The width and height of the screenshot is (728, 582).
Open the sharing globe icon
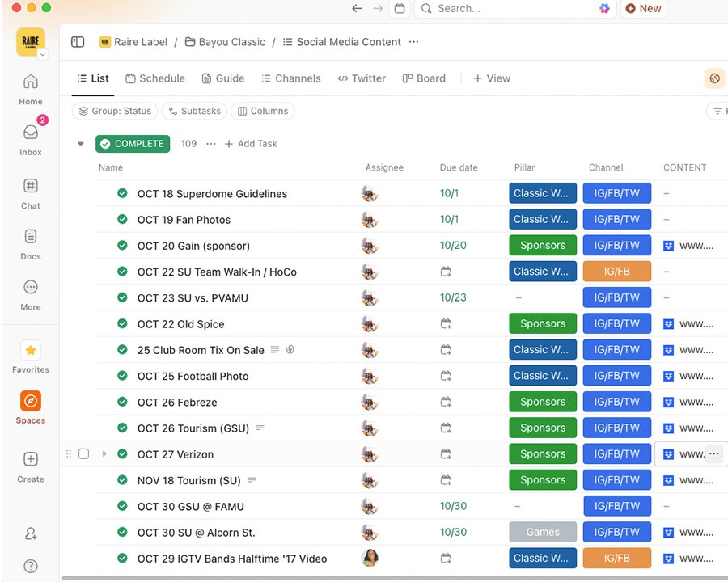[x=715, y=78]
